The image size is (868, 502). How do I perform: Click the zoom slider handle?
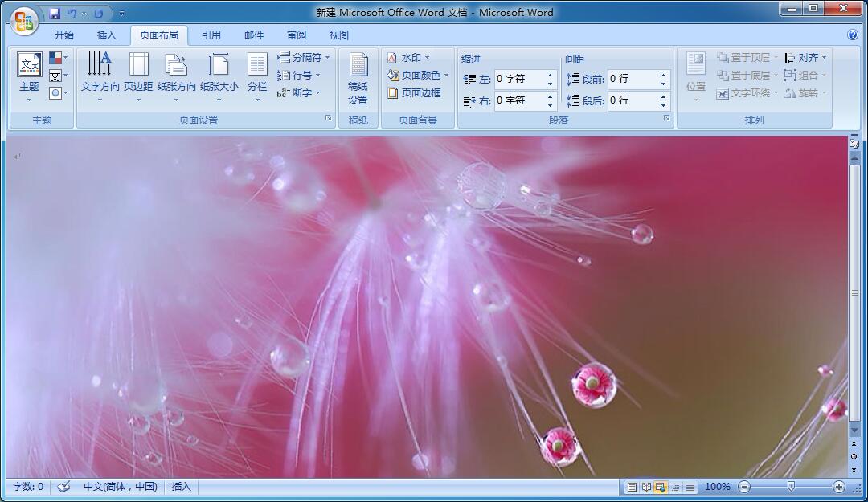click(x=791, y=487)
